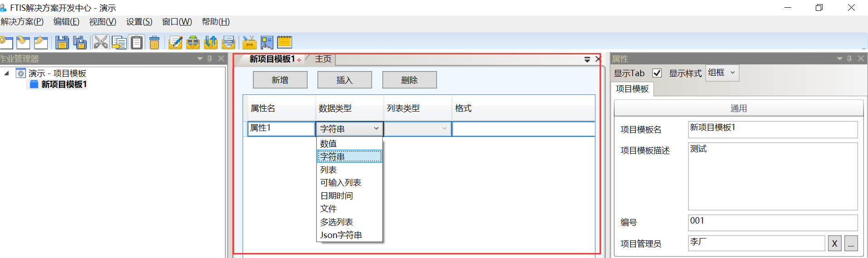Choose Json字符串 in the dropdown list
Viewport: 868px width, 258px height.
341,235
